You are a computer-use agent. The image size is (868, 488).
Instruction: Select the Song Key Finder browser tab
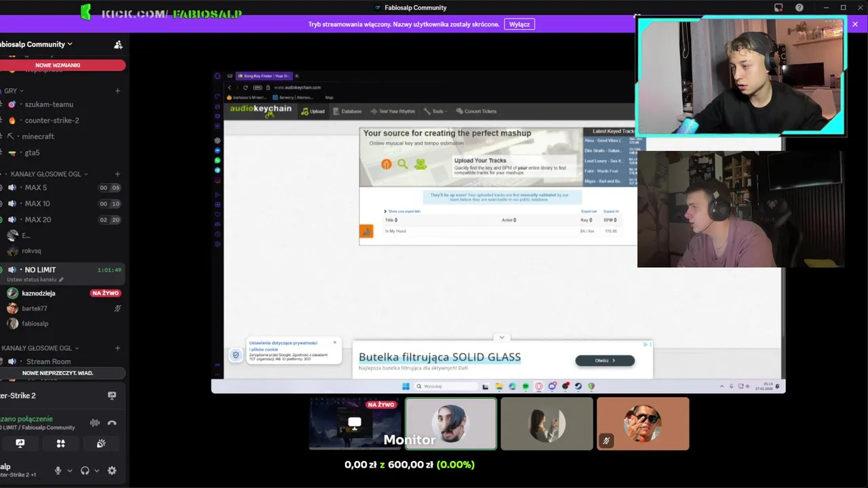[x=263, y=76]
